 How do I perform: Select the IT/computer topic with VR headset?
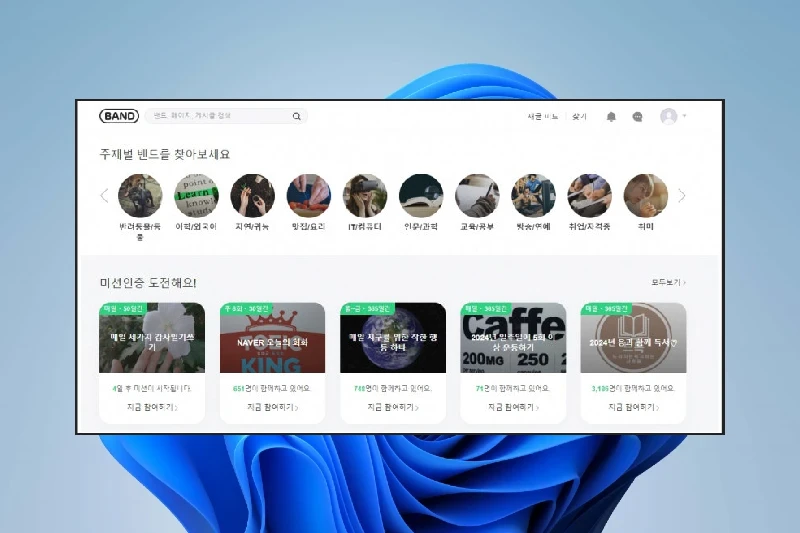pos(365,196)
